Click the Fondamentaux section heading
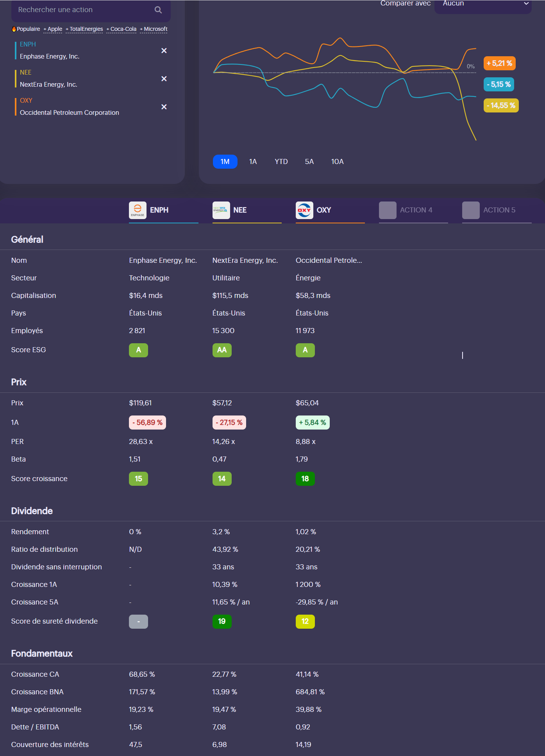This screenshot has height=756, width=545. tap(42, 653)
